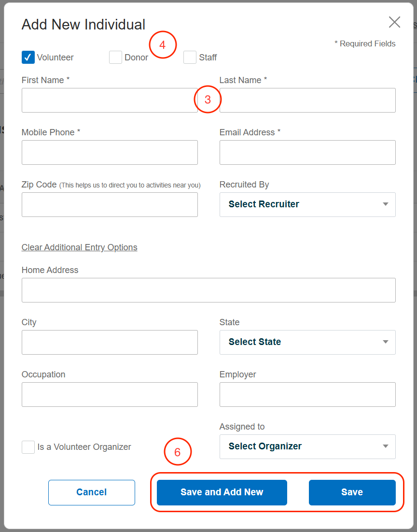The width and height of the screenshot is (417, 532).
Task: Click the Save and Add New button
Action: point(222,492)
